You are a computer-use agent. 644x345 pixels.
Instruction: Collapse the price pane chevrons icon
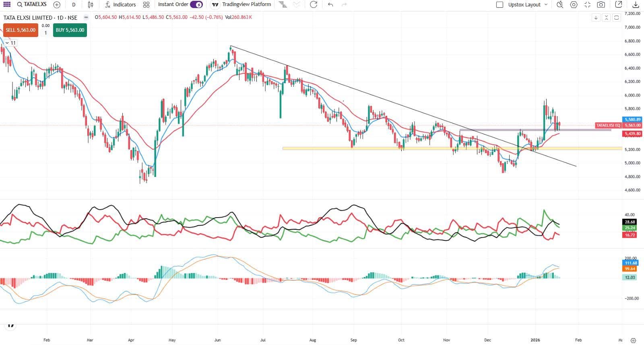(x=606, y=18)
